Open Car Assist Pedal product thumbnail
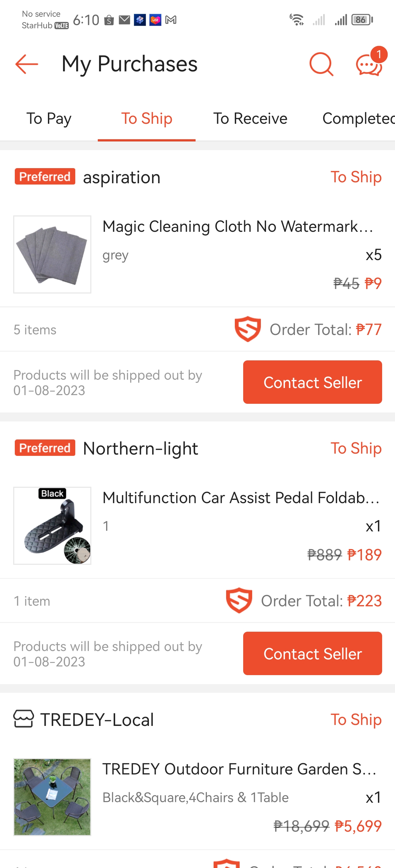Viewport: 395px width, 868px height. pyautogui.click(x=52, y=526)
